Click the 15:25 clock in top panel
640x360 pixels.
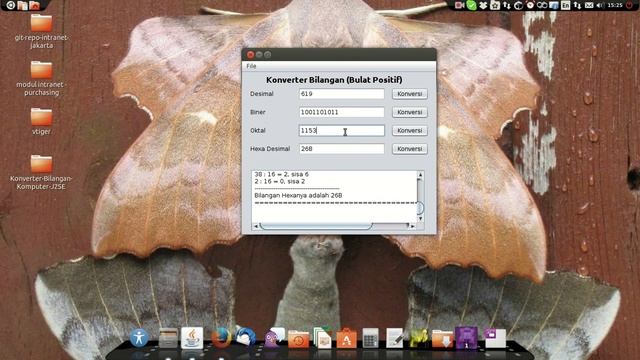coord(614,5)
